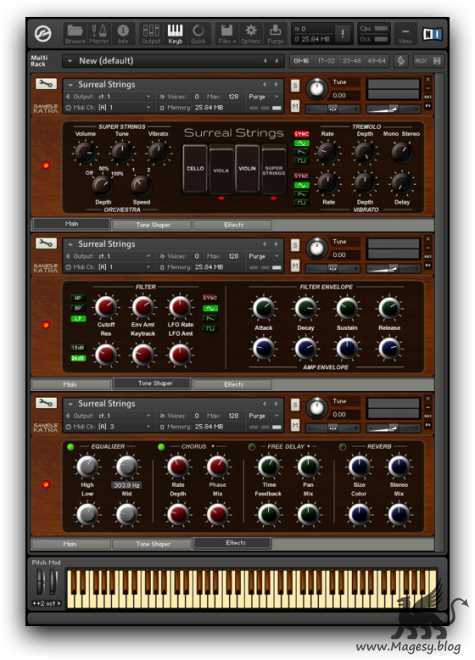
Task: Open Midi Ch [A] 3 dropdown of third instrument
Action: point(148,427)
